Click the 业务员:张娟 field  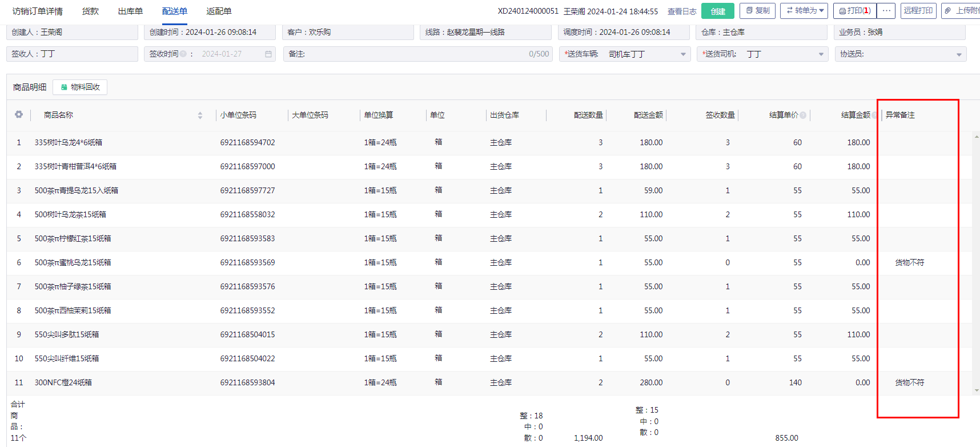(899, 33)
